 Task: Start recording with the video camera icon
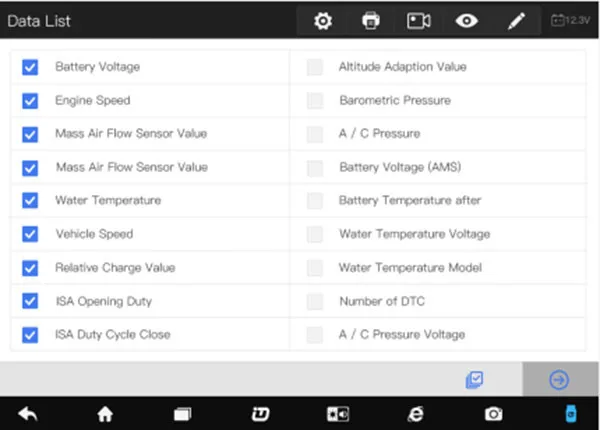[419, 21]
